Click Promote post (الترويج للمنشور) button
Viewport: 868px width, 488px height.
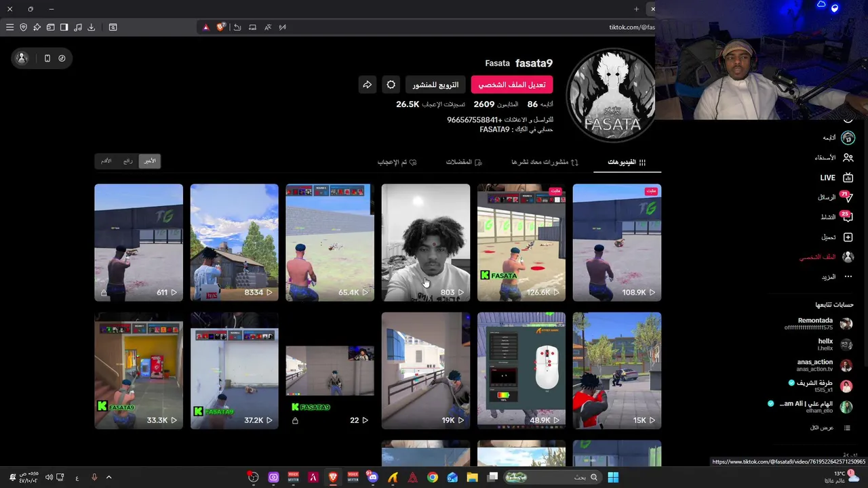[x=435, y=85]
